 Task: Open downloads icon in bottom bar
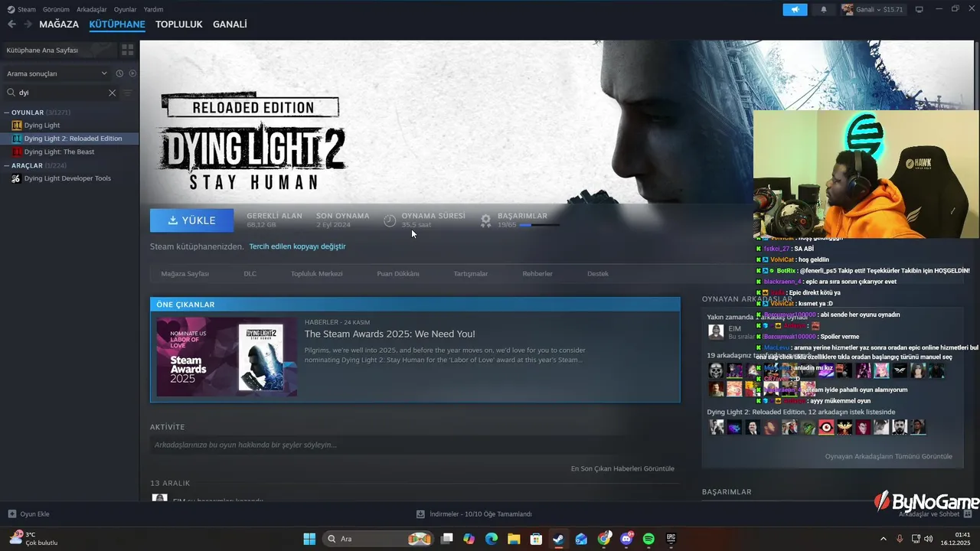click(420, 514)
